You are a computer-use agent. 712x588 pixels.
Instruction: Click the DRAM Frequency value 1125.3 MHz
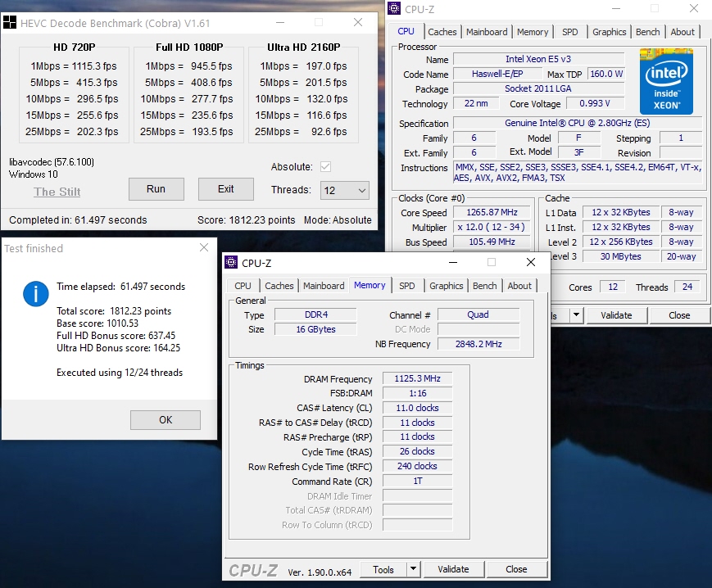417,378
